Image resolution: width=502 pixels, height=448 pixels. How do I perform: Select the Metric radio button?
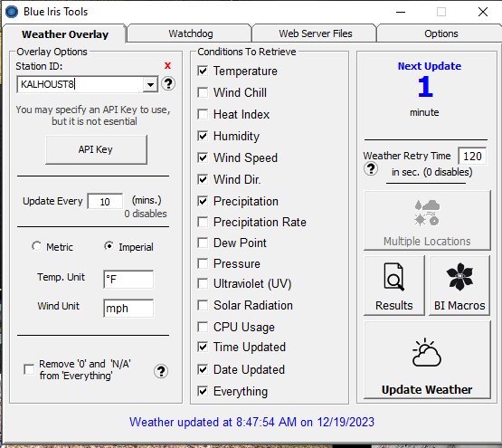36,246
